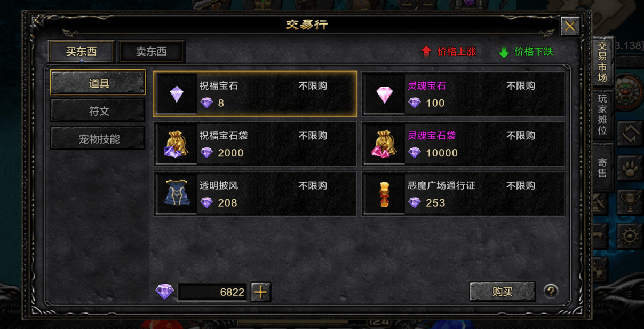The height and width of the screenshot is (329, 644).
Task: Open the 交易市场 trade market side tab
Action: [x=602, y=61]
